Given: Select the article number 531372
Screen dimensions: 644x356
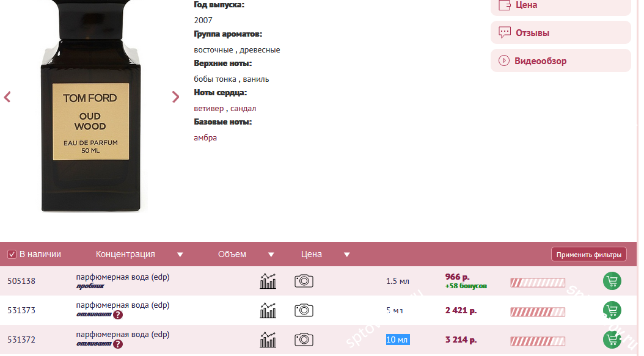Looking at the screenshot, I should point(21,340).
